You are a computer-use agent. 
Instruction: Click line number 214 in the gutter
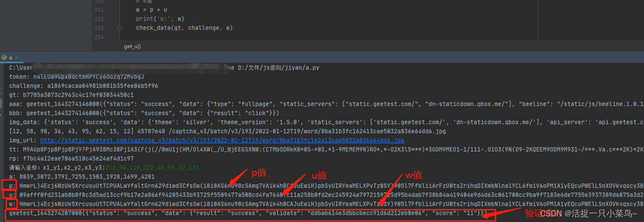[99, 37]
